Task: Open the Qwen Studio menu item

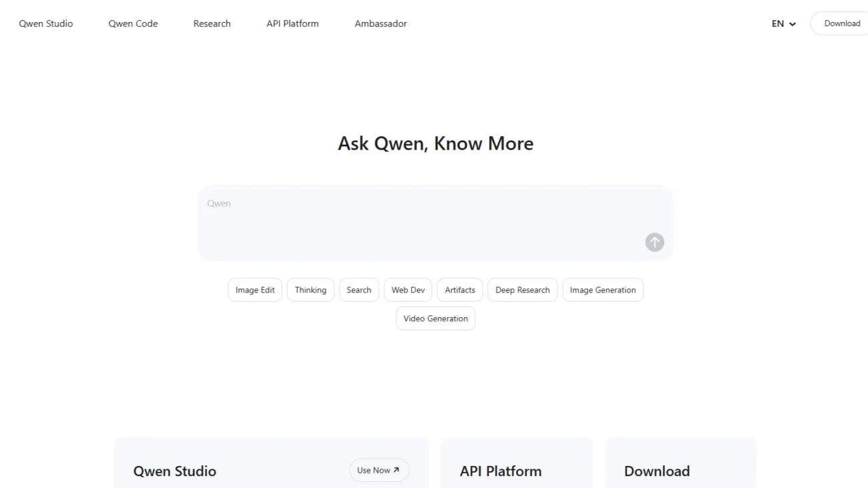Action: click(46, 23)
